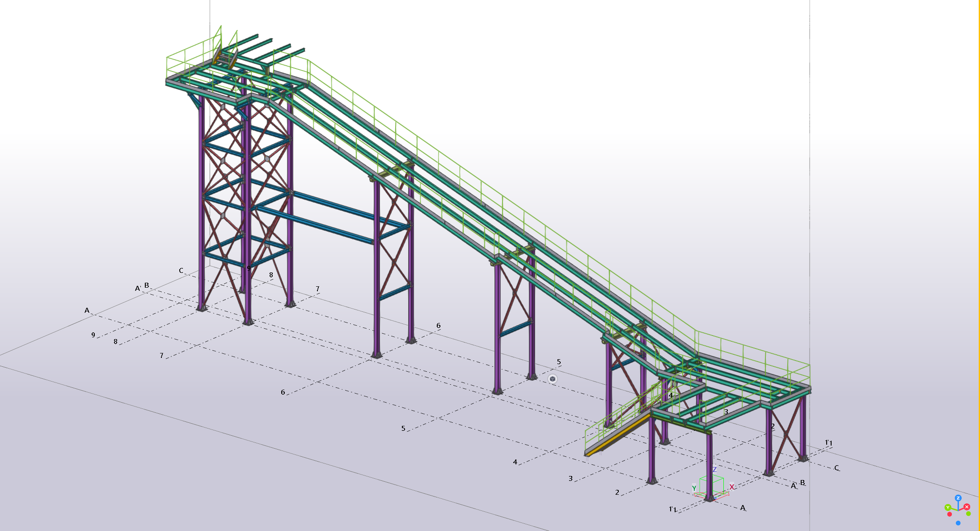Click the green work plane cube symbol
This screenshot has width=980, height=531.
click(x=712, y=484)
